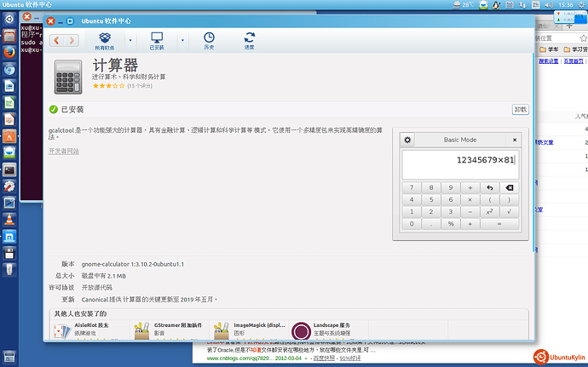Open the 开发者网站 developer website link
The width and height of the screenshot is (588, 367).
[x=64, y=151]
